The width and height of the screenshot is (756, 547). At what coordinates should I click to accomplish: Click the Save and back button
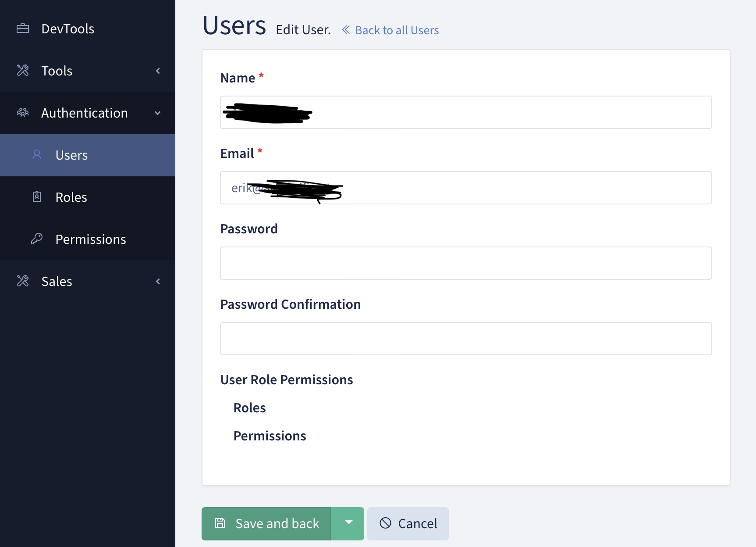(x=277, y=523)
